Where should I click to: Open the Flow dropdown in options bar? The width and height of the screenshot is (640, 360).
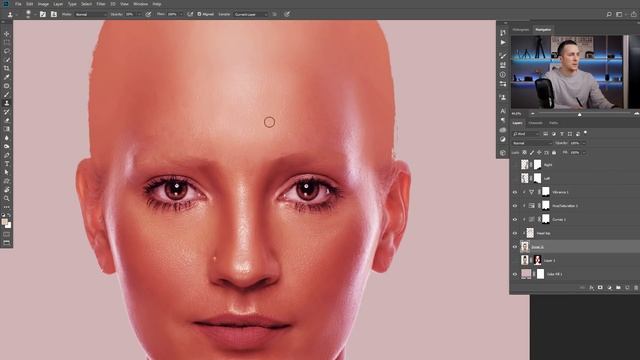tap(181, 14)
